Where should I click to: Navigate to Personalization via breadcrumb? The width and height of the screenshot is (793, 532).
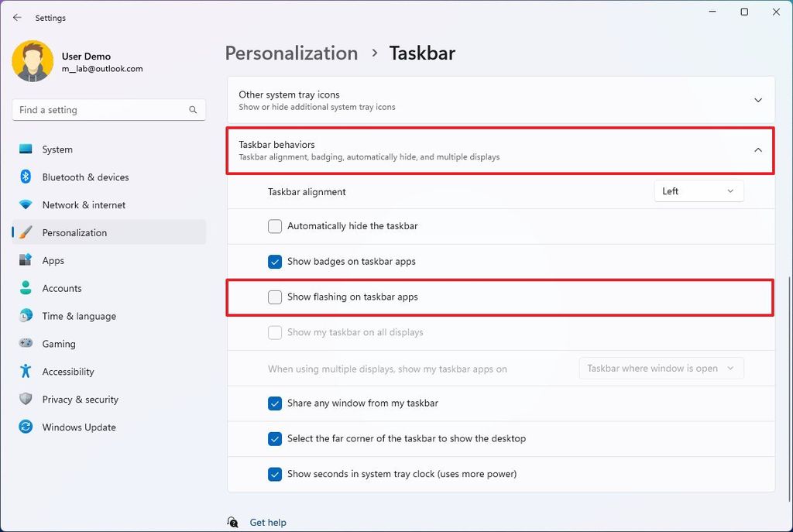click(x=291, y=53)
